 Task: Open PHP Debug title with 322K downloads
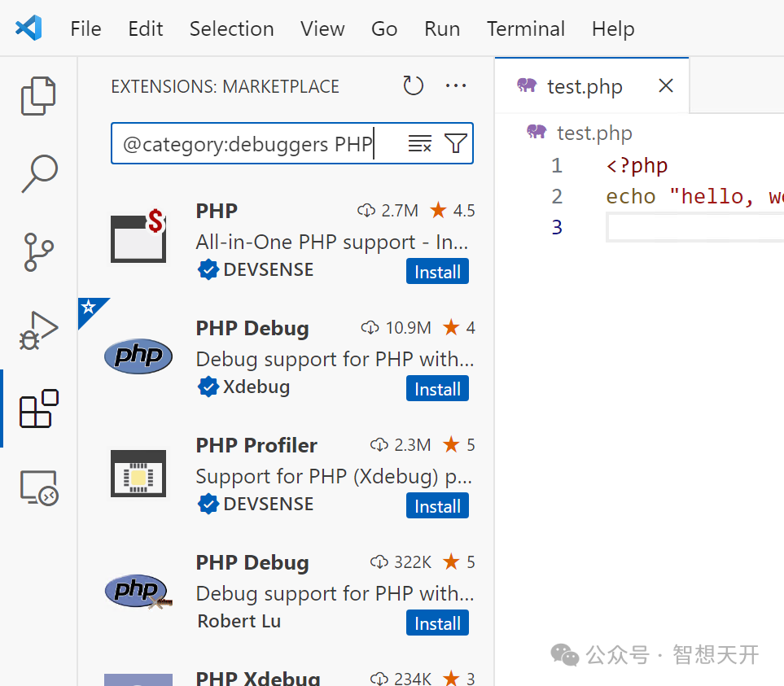tap(252, 562)
